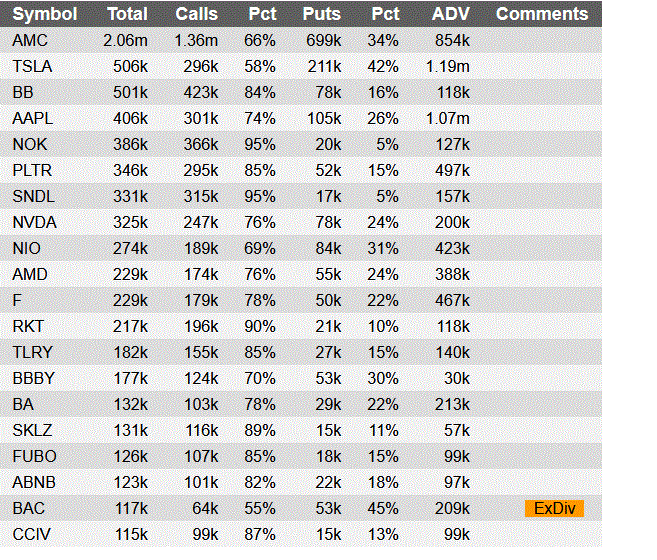
Task: Click the AAPL ticker cell
Action: [x=33, y=119]
